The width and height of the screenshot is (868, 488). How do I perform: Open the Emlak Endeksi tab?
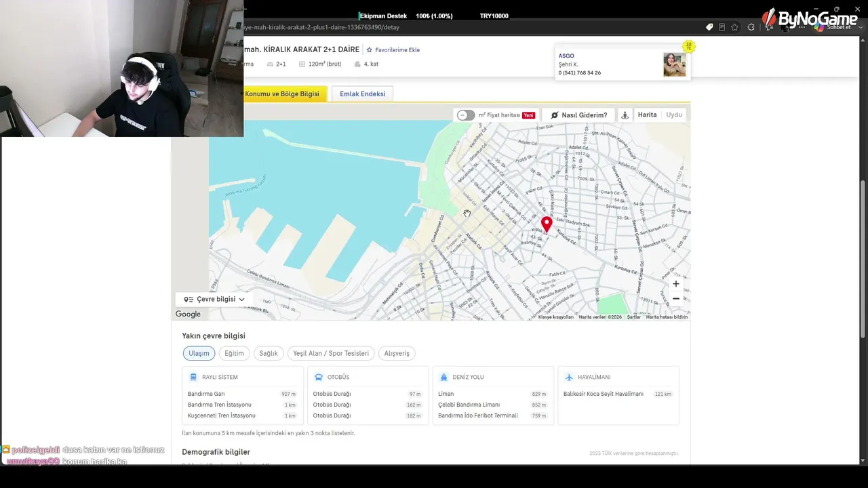tap(363, 94)
